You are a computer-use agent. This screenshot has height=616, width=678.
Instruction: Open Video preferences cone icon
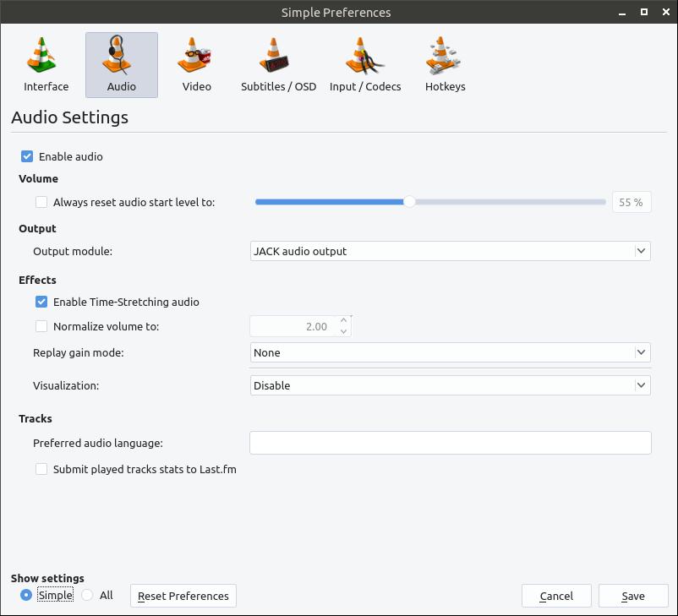[194, 55]
